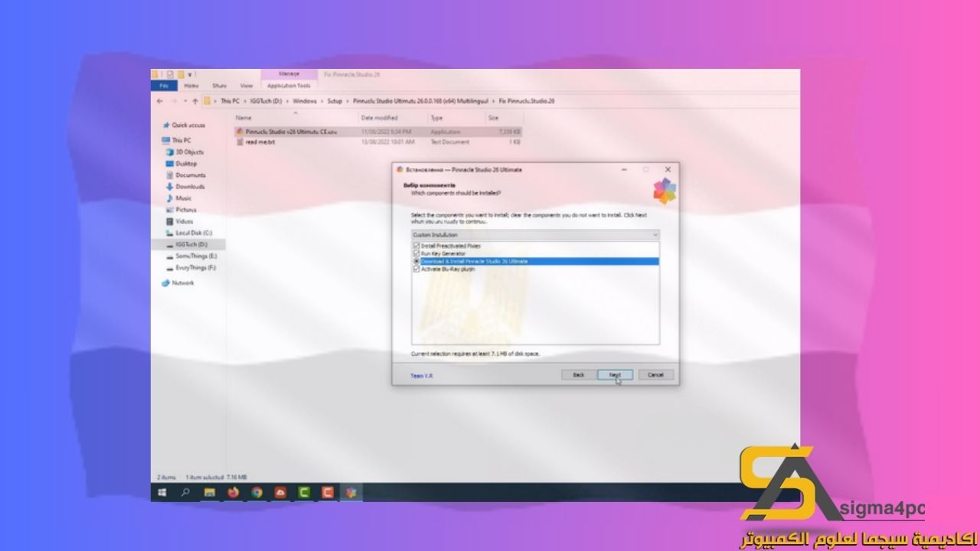The width and height of the screenshot is (980, 551).
Task: Click Text Document type cell of read me.txt
Action: pyautogui.click(x=450, y=142)
